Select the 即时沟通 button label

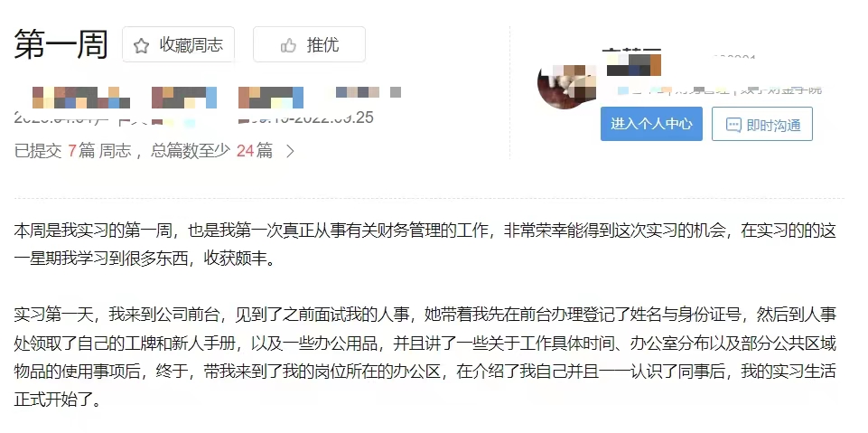tap(773, 125)
